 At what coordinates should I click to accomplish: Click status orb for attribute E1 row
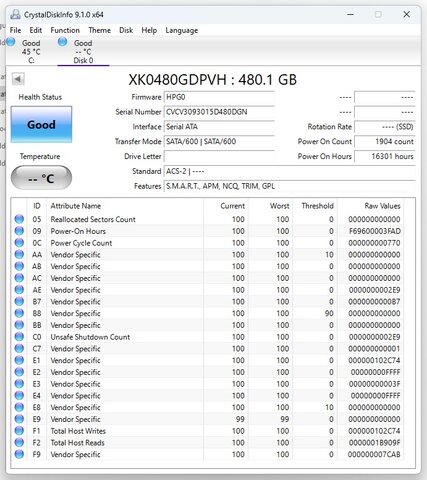click(19, 360)
